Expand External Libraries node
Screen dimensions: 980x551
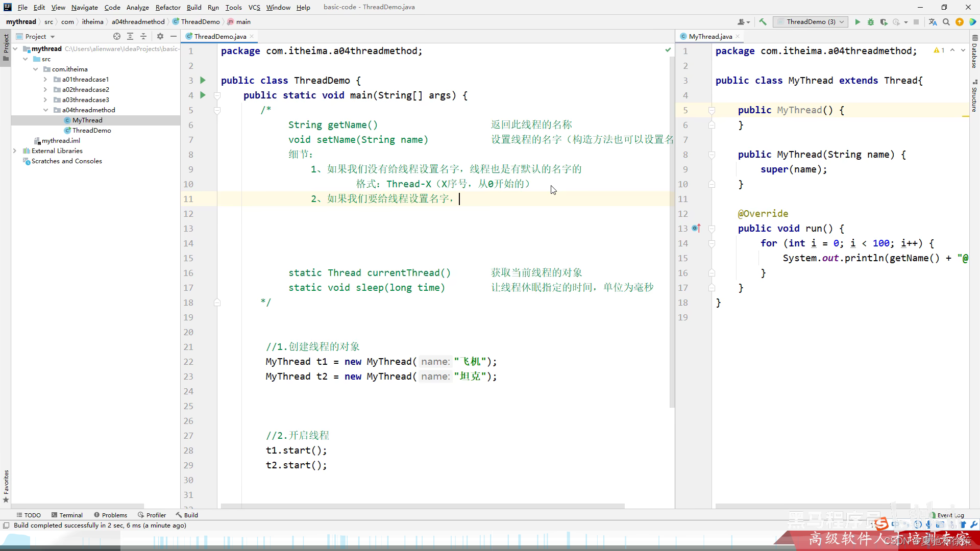pos(15,151)
